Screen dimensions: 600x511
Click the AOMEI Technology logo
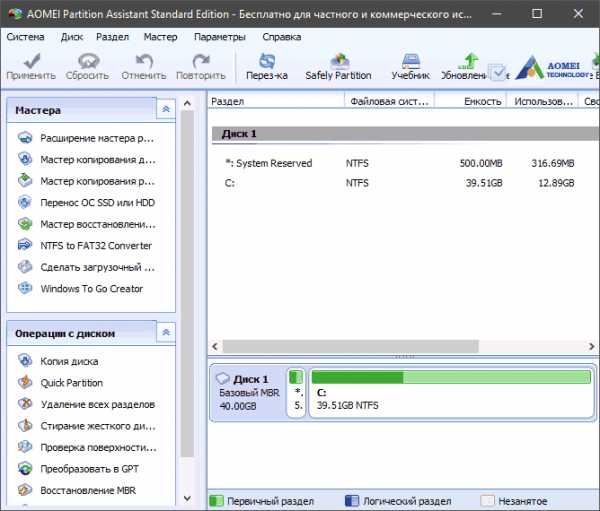coord(553,68)
